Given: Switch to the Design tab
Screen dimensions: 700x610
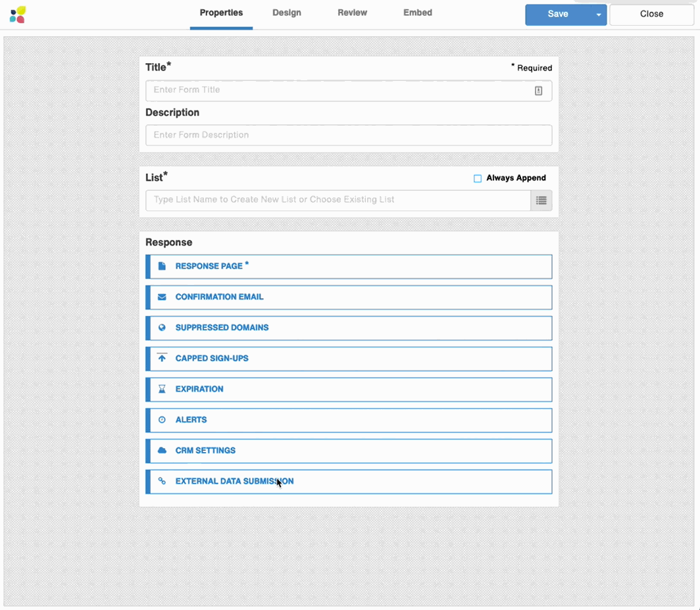Looking at the screenshot, I should coord(287,13).
